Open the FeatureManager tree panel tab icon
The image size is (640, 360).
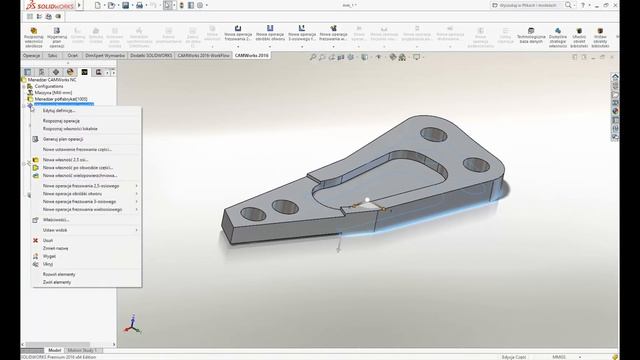click(28, 72)
